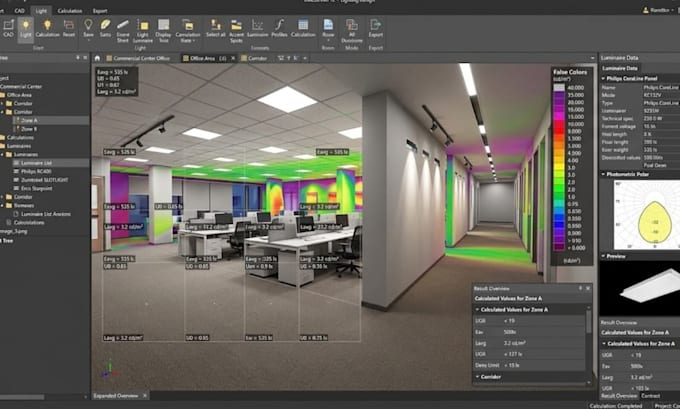This screenshot has height=409, width=680.
Task: Pin the floating Result Overview panel
Action: 580,288
